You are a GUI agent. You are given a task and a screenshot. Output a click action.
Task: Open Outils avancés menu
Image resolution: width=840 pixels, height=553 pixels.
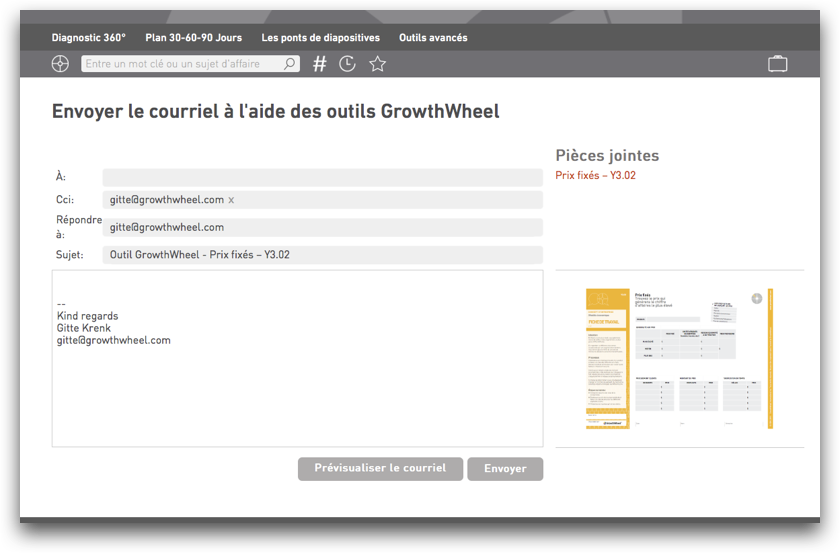tap(433, 38)
